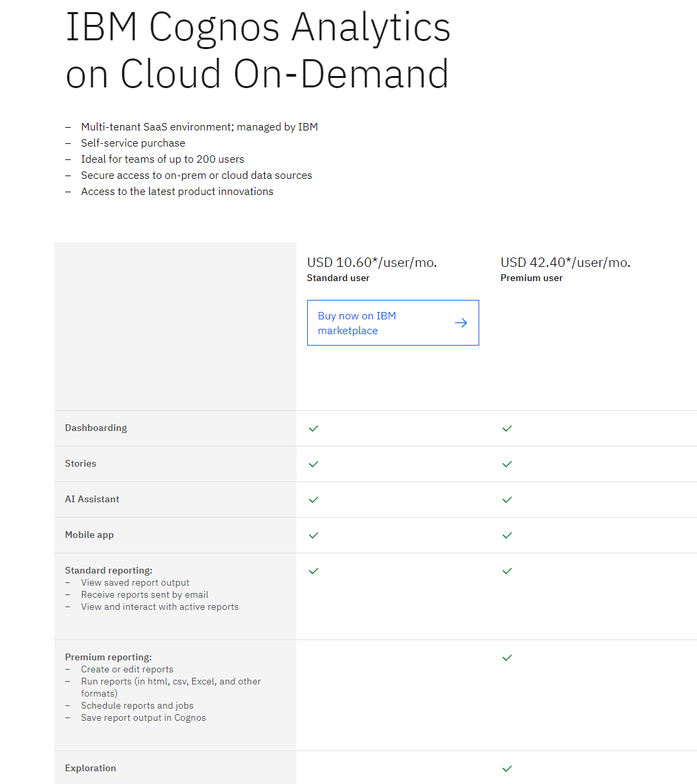Toggle the Stories checkmark for Standard user
Screen dimensions: 697x784
click(313, 464)
